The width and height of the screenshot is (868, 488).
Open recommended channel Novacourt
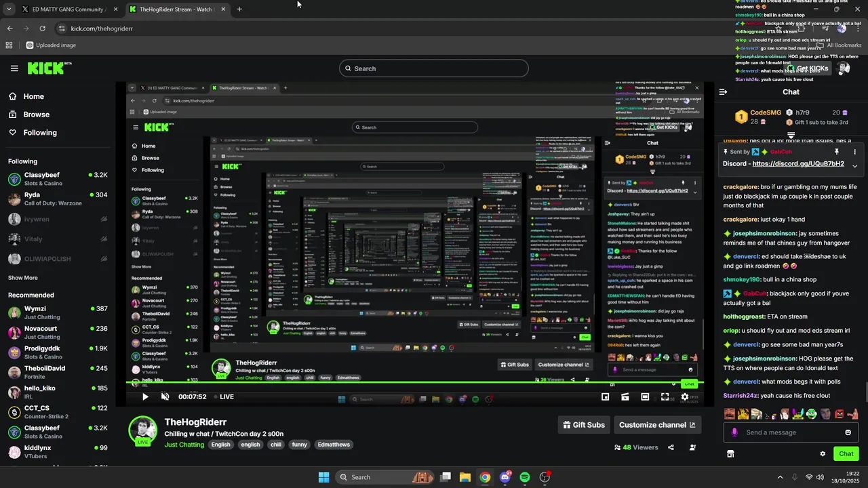(x=58, y=332)
